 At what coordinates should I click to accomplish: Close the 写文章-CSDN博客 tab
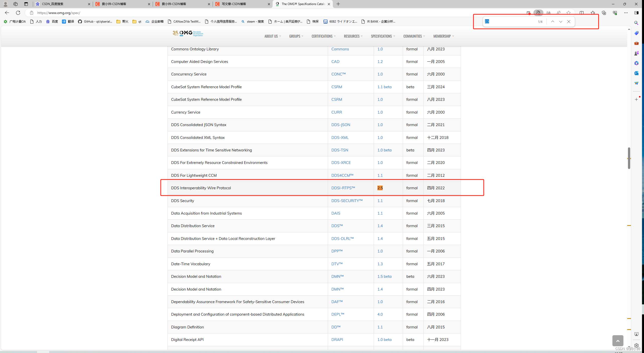[x=269, y=4]
